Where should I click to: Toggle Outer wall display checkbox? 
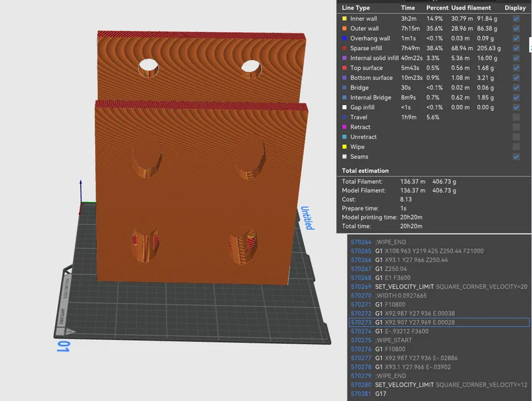(x=516, y=28)
